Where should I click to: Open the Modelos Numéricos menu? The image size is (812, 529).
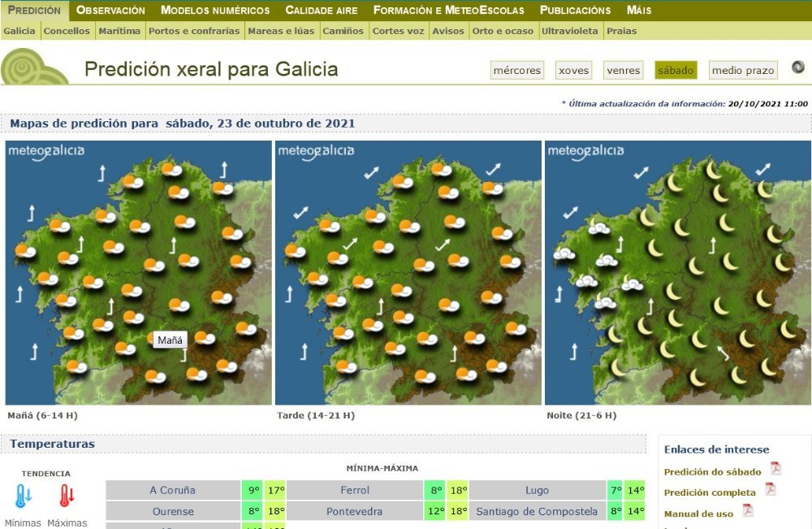click(x=215, y=11)
